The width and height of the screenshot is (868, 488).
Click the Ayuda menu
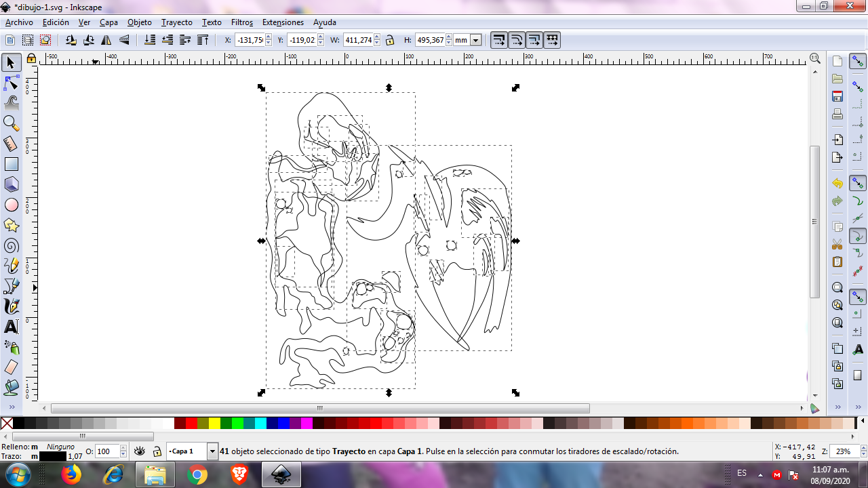(x=324, y=22)
